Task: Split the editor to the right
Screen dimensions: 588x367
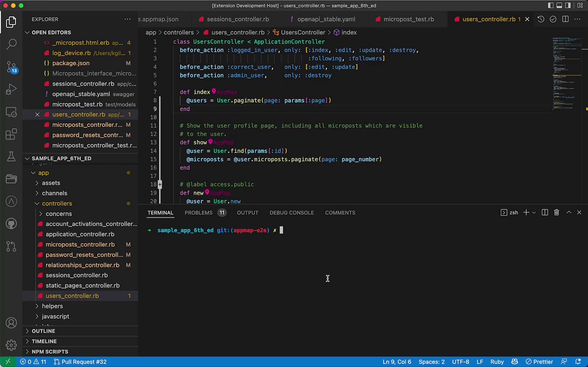Action: tap(565, 19)
